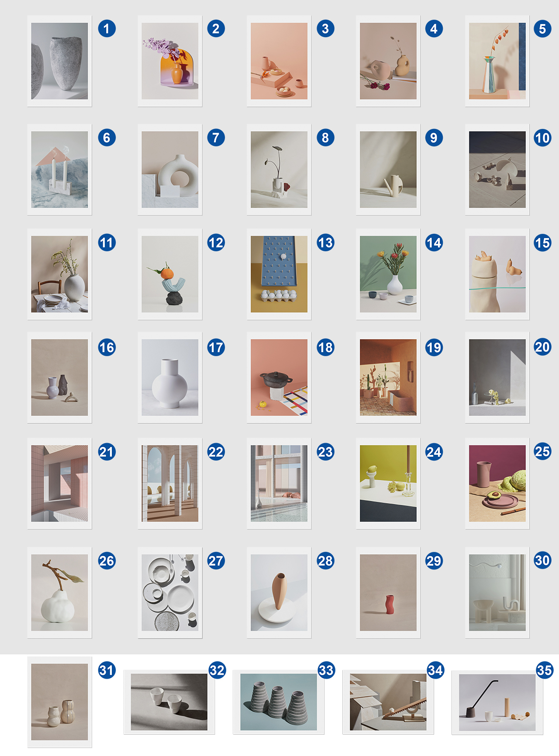Screen dimensions: 559x756
Task: Choose the pink arches architecture print
Action: tap(170, 483)
